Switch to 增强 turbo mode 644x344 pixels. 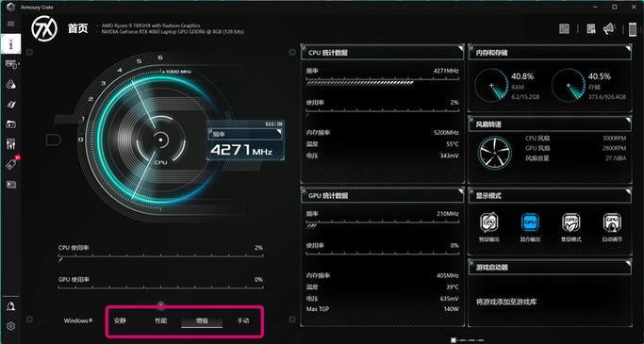coord(202,321)
